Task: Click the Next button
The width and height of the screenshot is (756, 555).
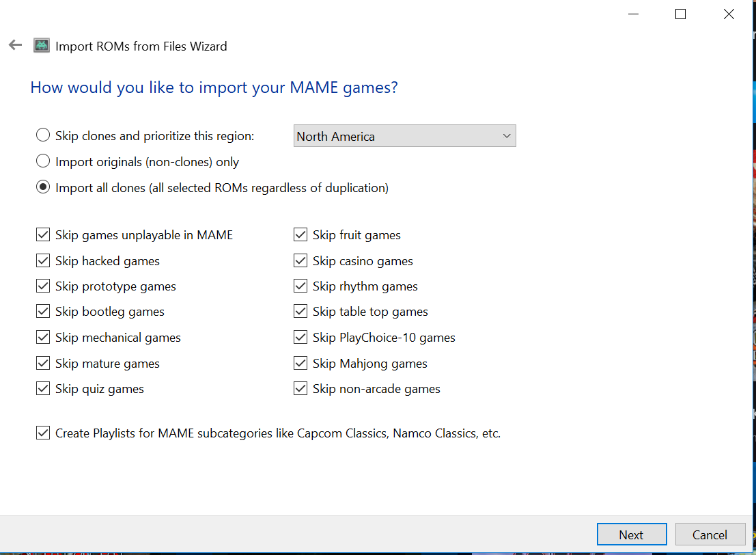Action: (x=632, y=534)
